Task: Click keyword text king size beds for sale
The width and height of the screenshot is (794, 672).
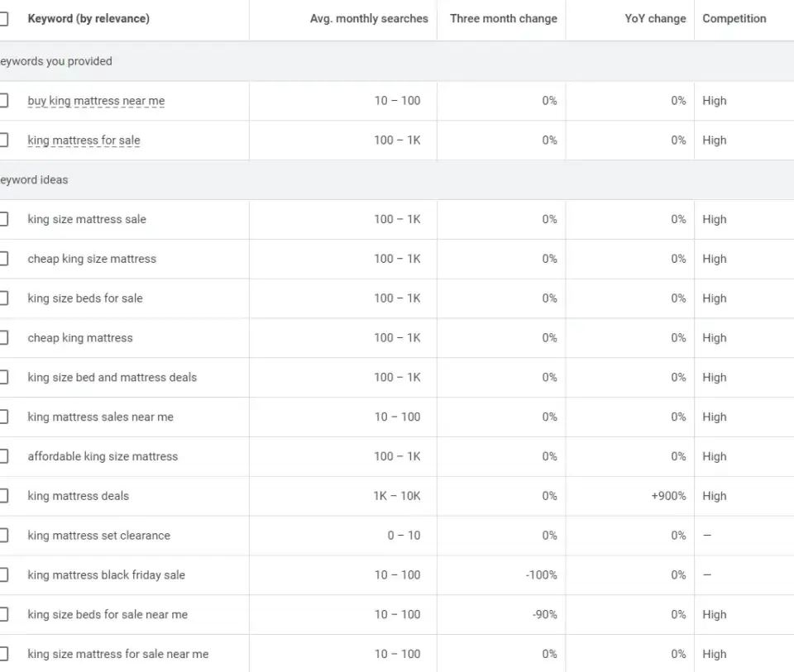Action: [85, 298]
